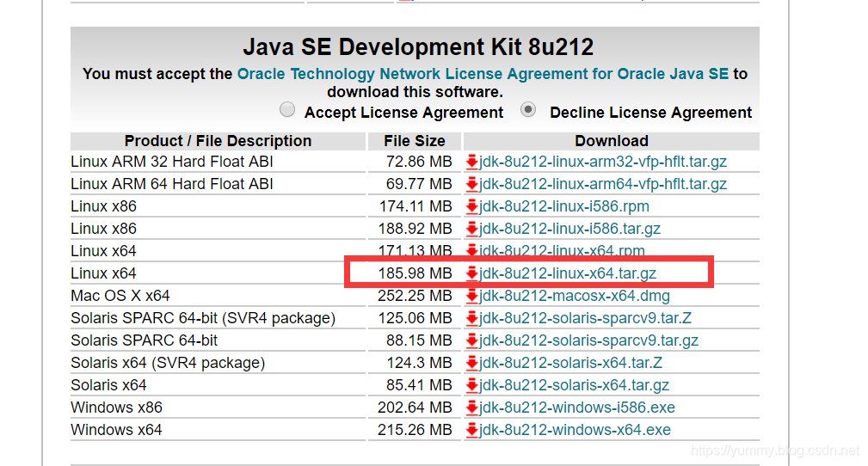Viewport: 868px width, 466px height.
Task: Download jdk-8u212-windows-x64.exe
Action: [x=576, y=430]
